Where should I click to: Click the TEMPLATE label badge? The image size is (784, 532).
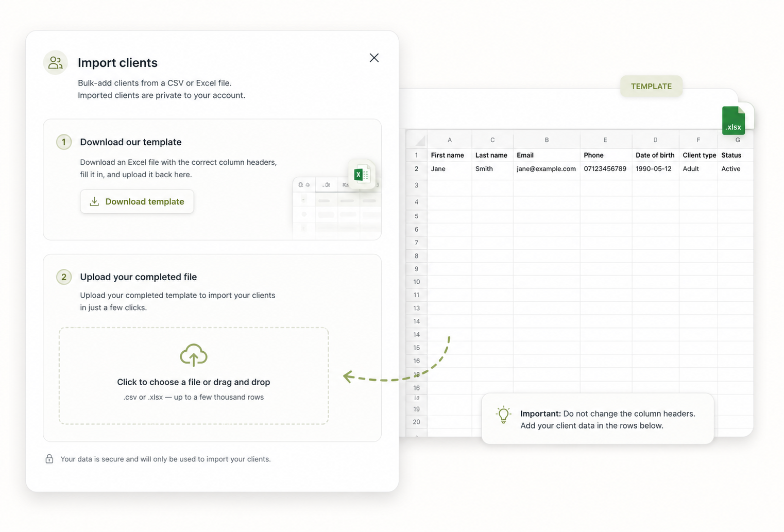[651, 86]
